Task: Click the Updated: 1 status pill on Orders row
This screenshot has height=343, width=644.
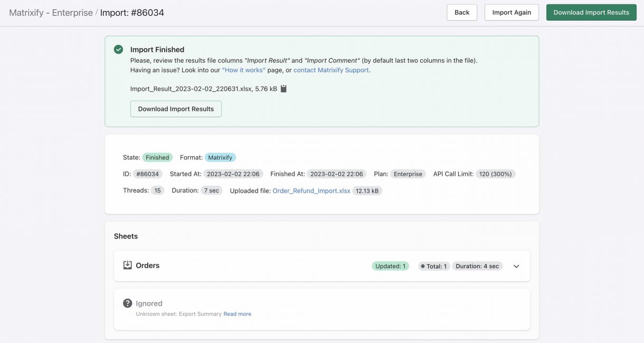Action: (391, 265)
